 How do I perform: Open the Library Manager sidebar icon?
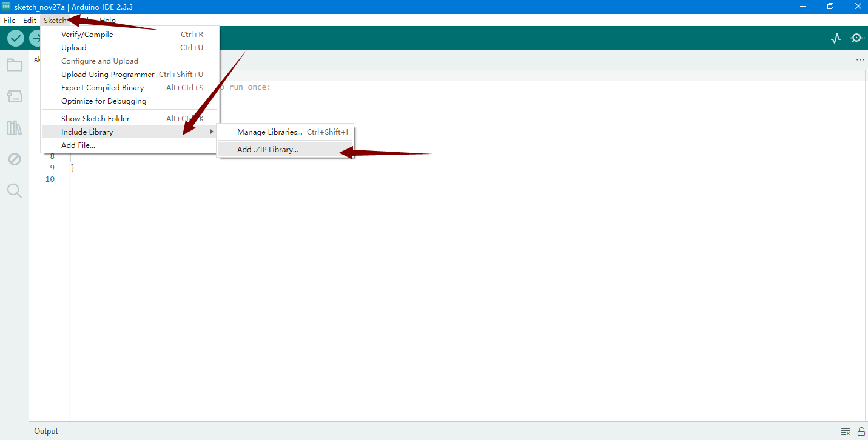point(15,128)
